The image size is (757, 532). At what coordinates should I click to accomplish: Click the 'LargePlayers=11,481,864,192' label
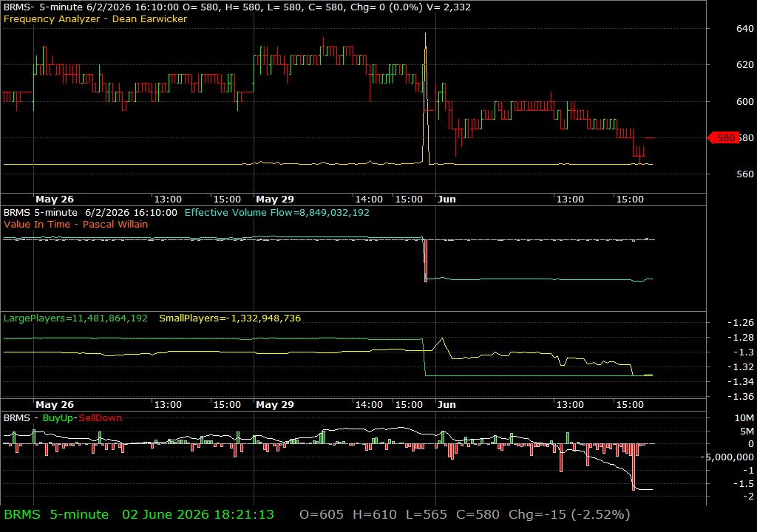click(76, 318)
